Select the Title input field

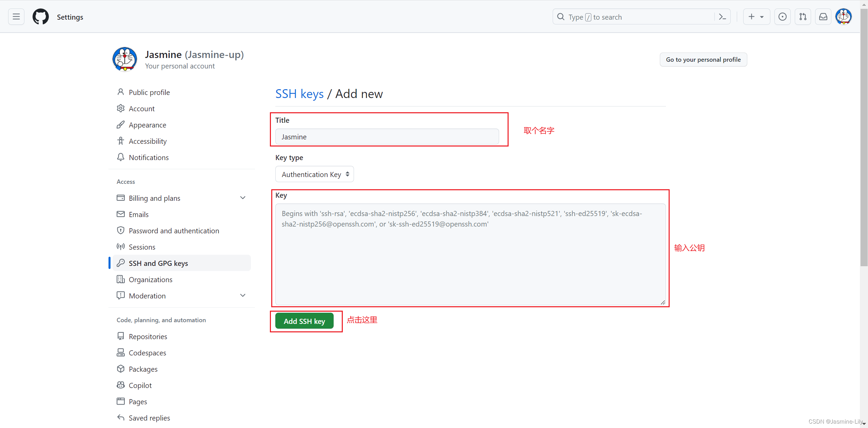[388, 137]
